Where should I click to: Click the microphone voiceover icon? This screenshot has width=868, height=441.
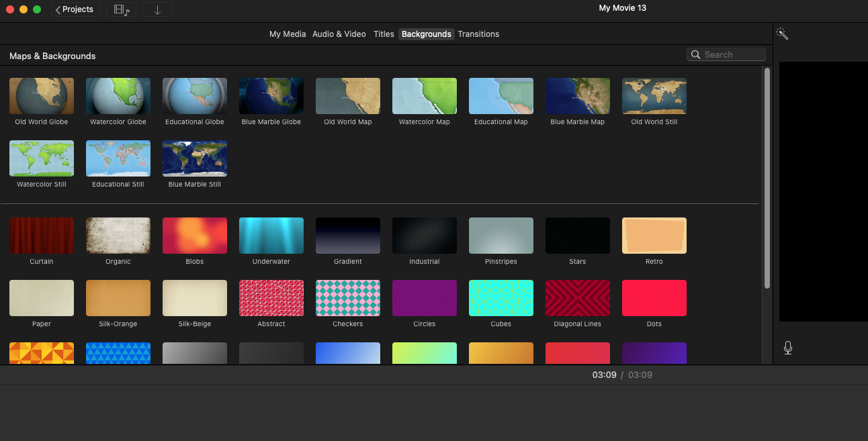point(788,348)
